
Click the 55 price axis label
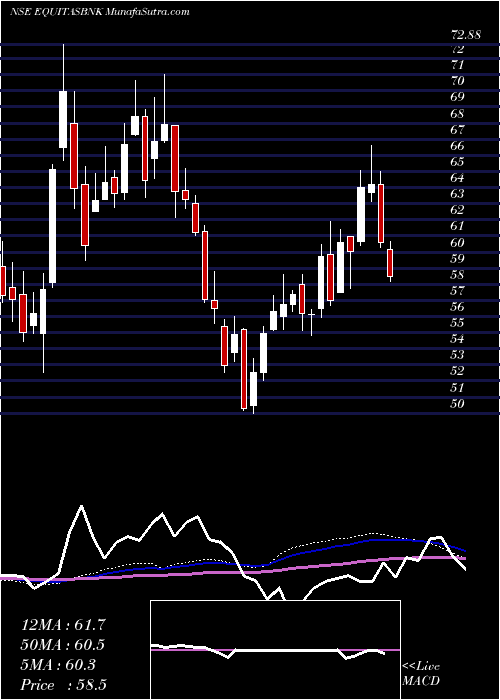[458, 322]
